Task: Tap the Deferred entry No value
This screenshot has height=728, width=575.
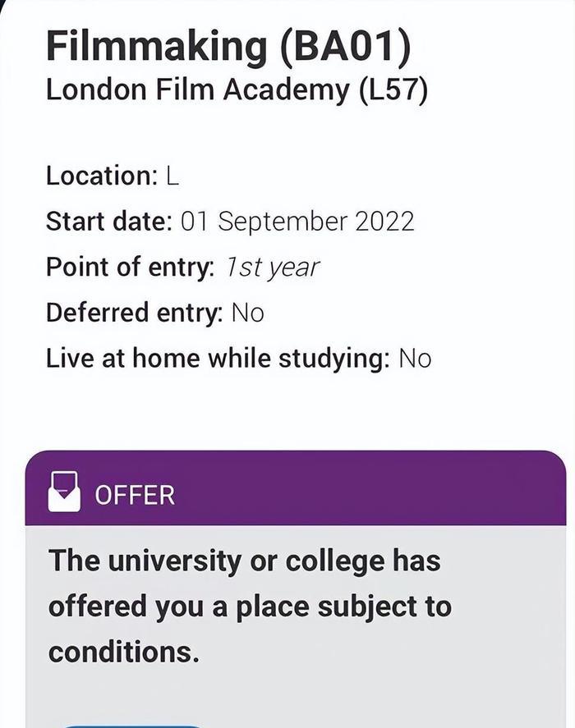Action: [247, 313]
